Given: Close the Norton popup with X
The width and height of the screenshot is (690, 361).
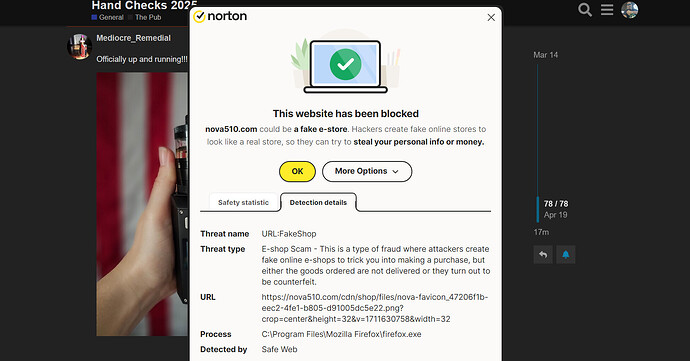Looking at the screenshot, I should pos(491,18).
